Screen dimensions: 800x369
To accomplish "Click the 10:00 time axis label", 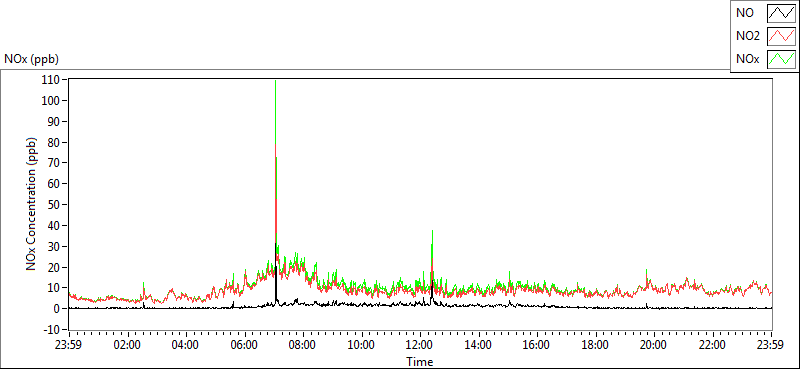I will 361,345.
